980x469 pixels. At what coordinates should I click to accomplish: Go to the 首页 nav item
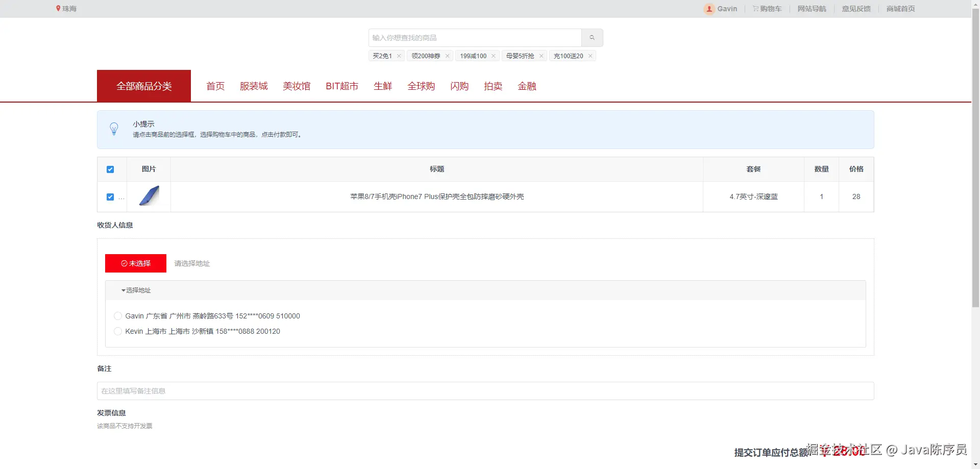[x=215, y=86]
